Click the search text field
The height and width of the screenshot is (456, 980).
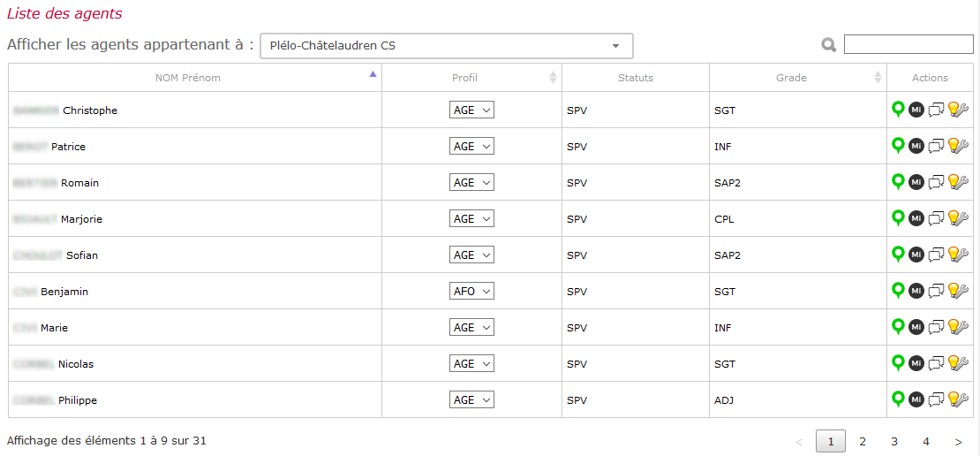click(908, 44)
